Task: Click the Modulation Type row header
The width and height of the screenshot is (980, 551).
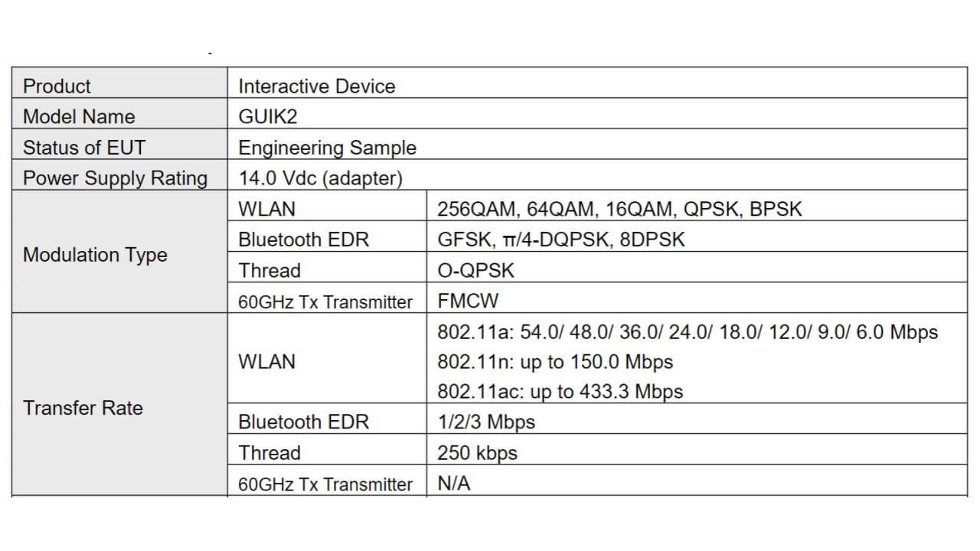Action: tap(95, 255)
